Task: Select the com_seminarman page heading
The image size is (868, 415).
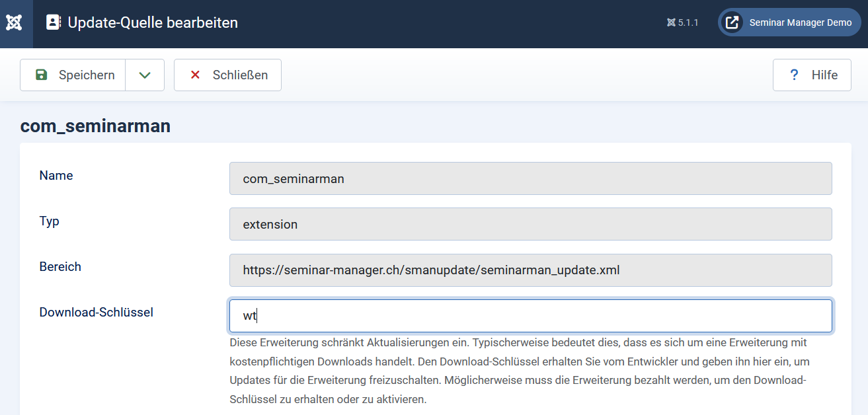Action: 95,126
